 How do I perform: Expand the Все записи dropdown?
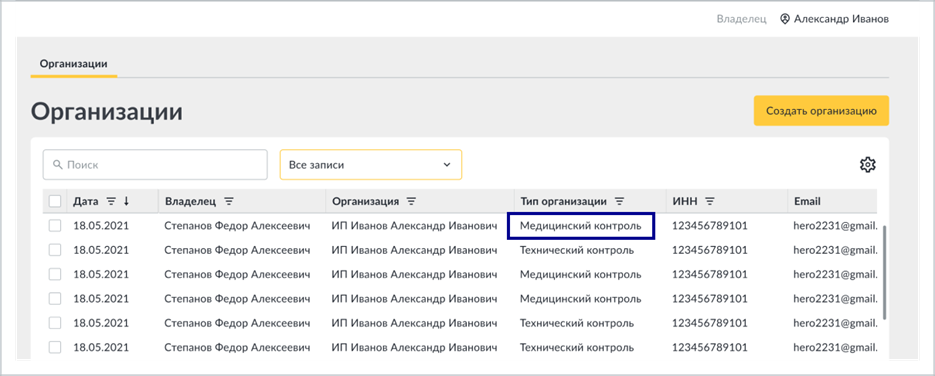click(x=371, y=164)
